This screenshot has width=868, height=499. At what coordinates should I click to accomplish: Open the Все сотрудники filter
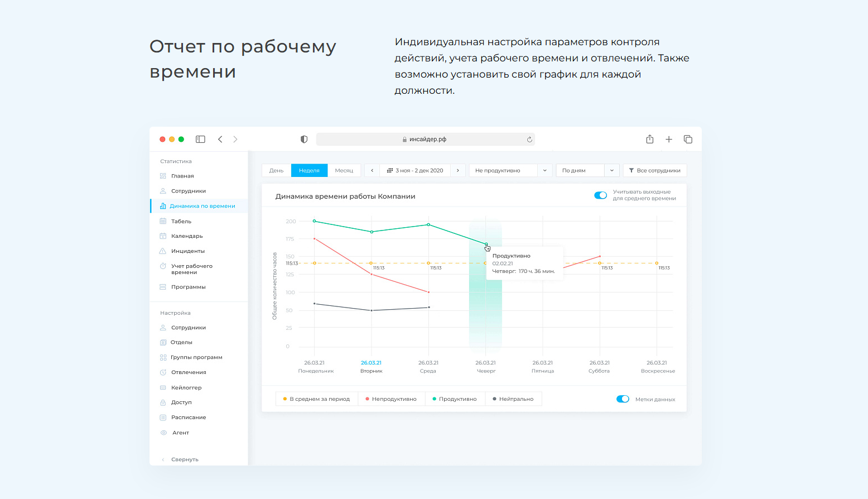[x=654, y=171]
